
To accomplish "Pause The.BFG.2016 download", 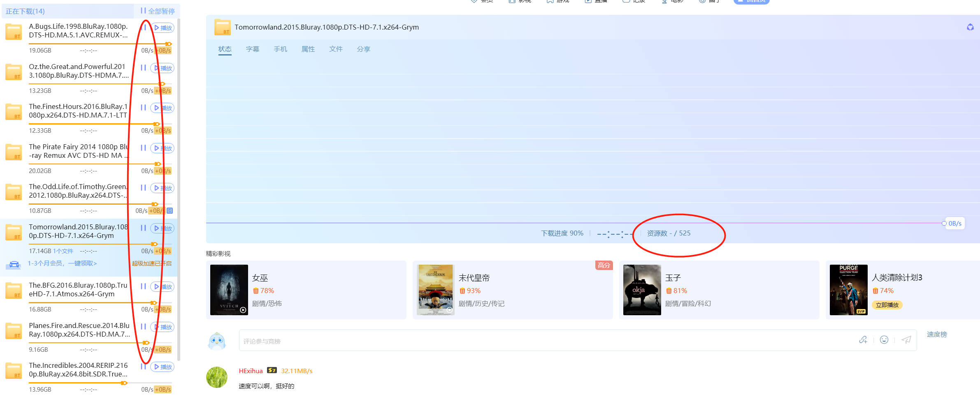I will (143, 286).
